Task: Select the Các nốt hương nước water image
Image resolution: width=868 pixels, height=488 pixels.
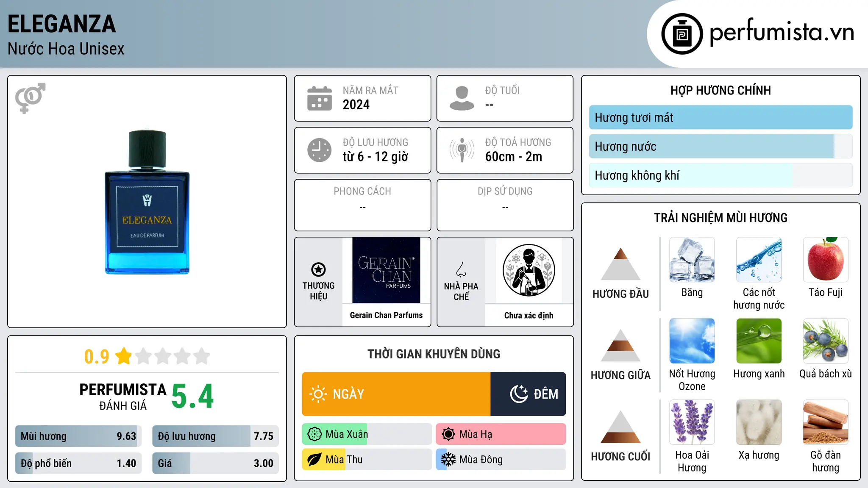Action: [x=759, y=260]
